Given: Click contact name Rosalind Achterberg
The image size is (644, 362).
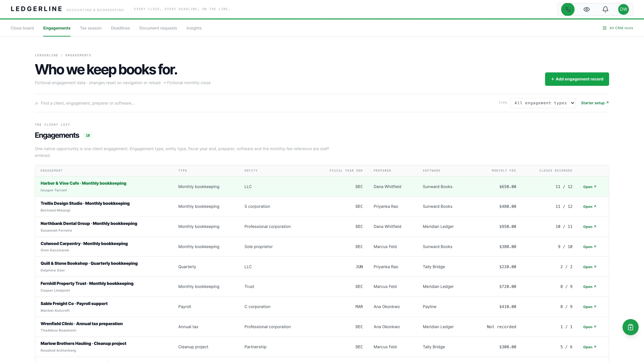Looking at the screenshot, I should pos(58,350).
